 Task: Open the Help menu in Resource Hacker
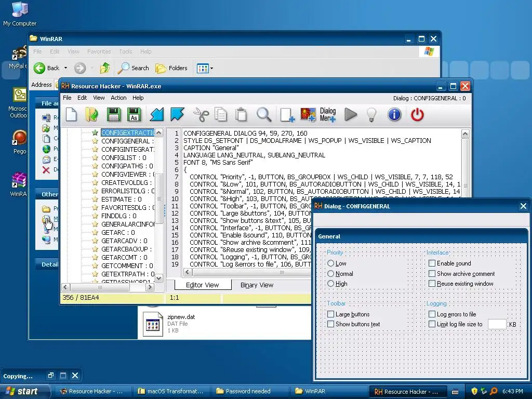click(x=138, y=98)
